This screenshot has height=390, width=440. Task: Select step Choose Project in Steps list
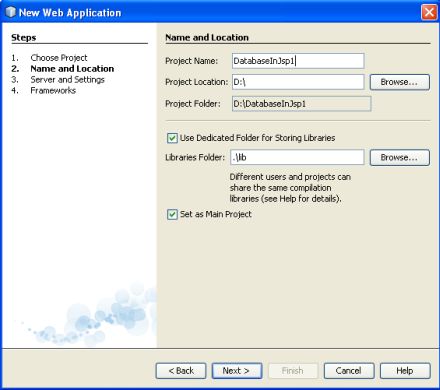tap(59, 58)
